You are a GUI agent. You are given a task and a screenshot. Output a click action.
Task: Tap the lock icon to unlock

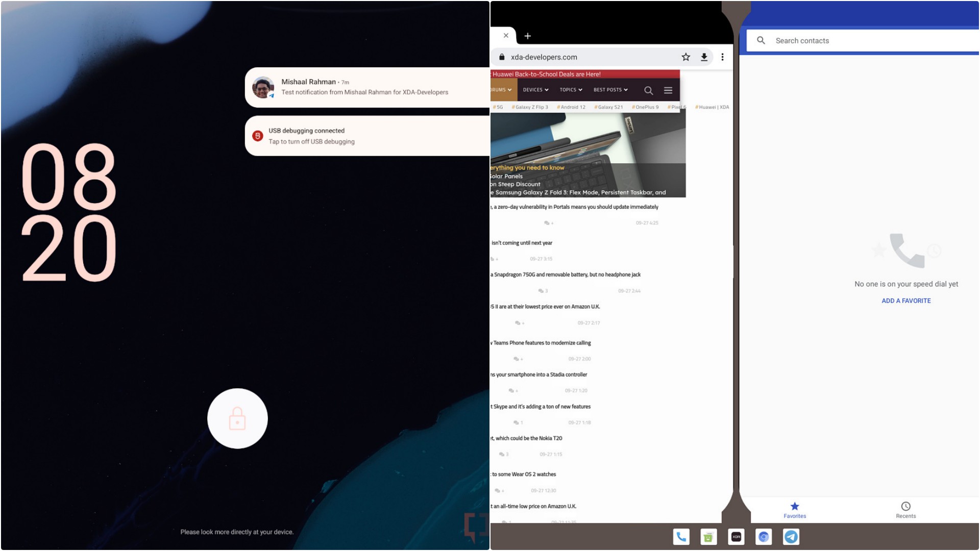pos(237,418)
